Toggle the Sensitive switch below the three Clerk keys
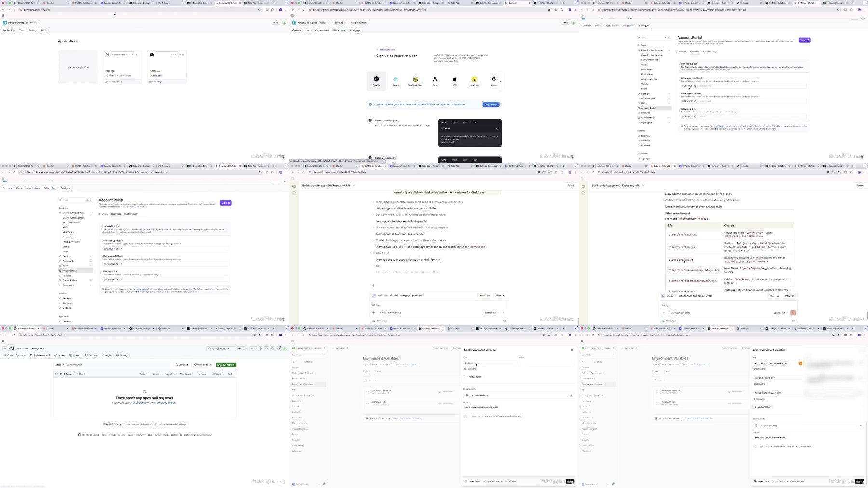Image resolution: width=868 pixels, height=488 pixels. (x=755, y=446)
